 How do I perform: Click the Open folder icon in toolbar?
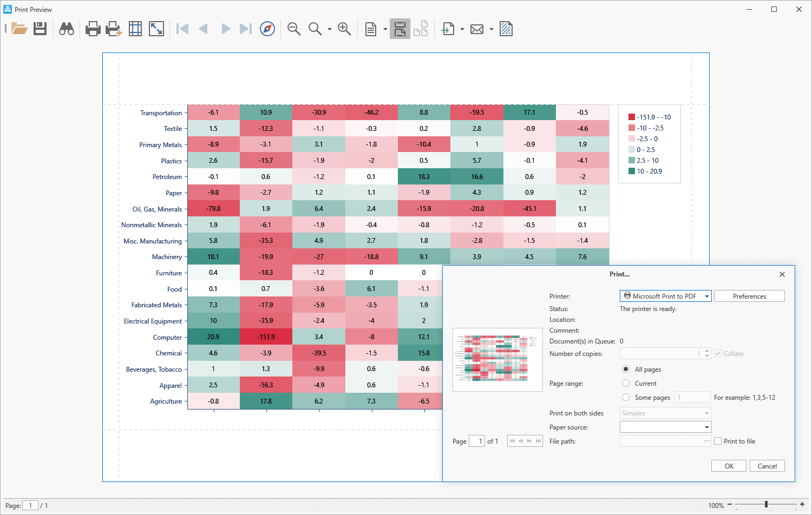tap(19, 29)
